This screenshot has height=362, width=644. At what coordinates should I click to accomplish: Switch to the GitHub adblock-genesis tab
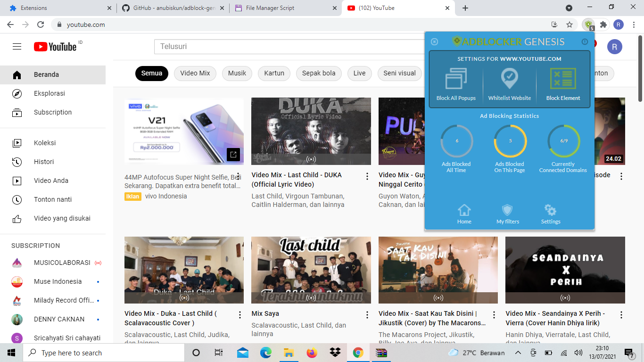pos(173,8)
